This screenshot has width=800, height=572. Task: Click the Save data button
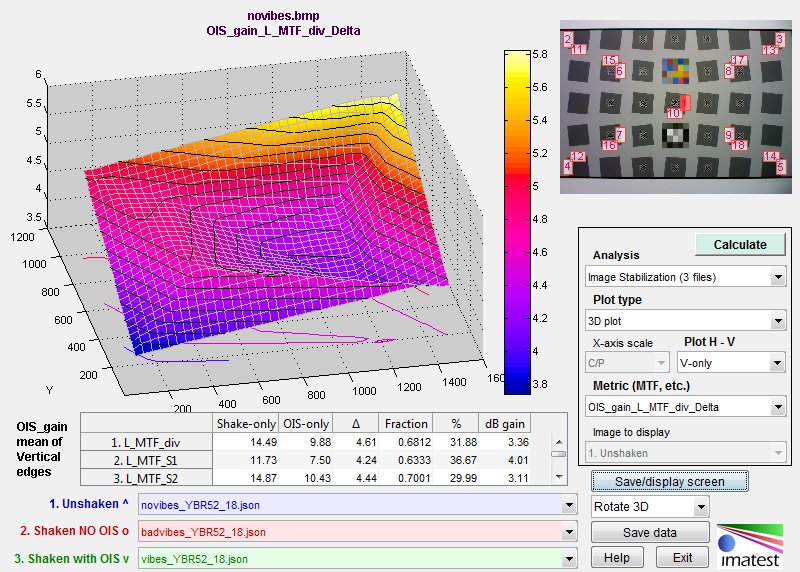click(650, 532)
